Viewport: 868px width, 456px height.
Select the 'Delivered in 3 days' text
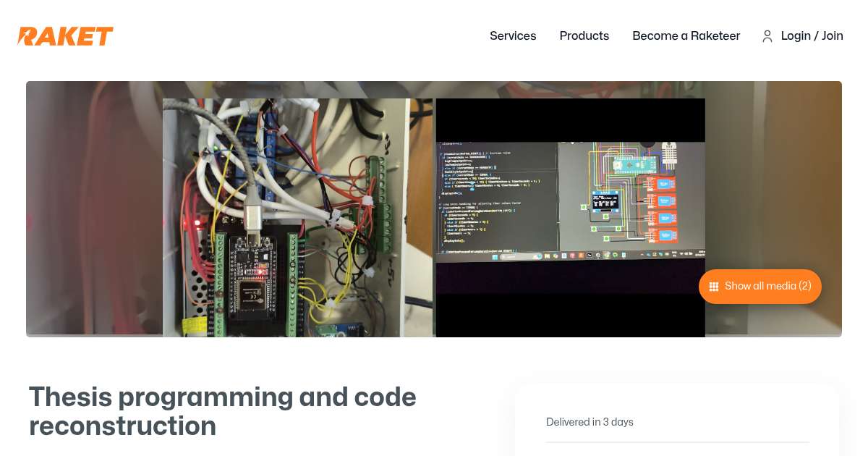(x=590, y=422)
